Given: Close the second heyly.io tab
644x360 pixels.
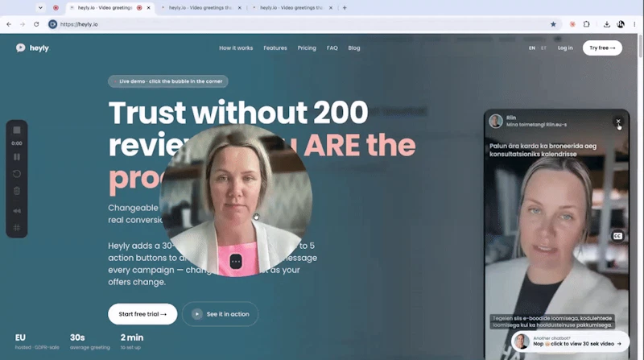Looking at the screenshot, I should [x=240, y=7].
